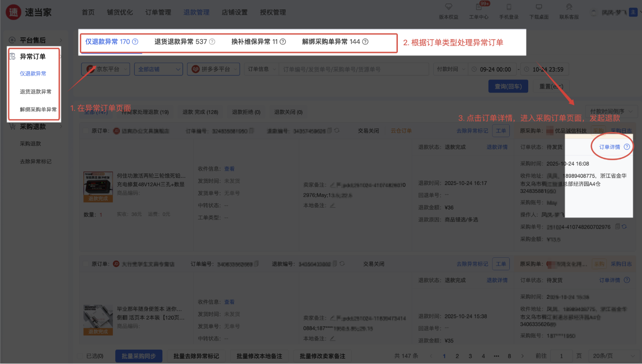Screen dimensions: 642x364
Task: Open the 版本权益 icon in header
Action: click(x=448, y=7)
